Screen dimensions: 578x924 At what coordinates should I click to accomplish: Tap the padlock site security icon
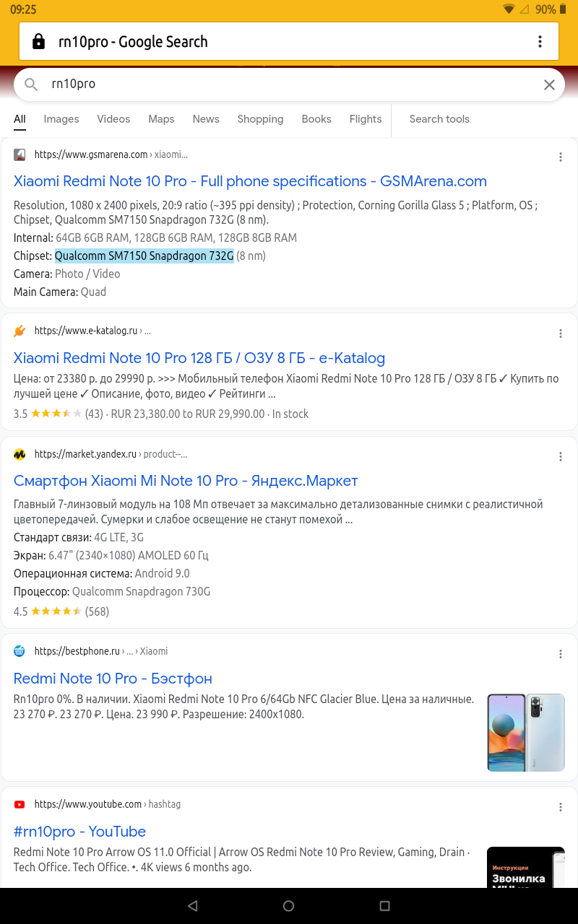[x=39, y=42]
